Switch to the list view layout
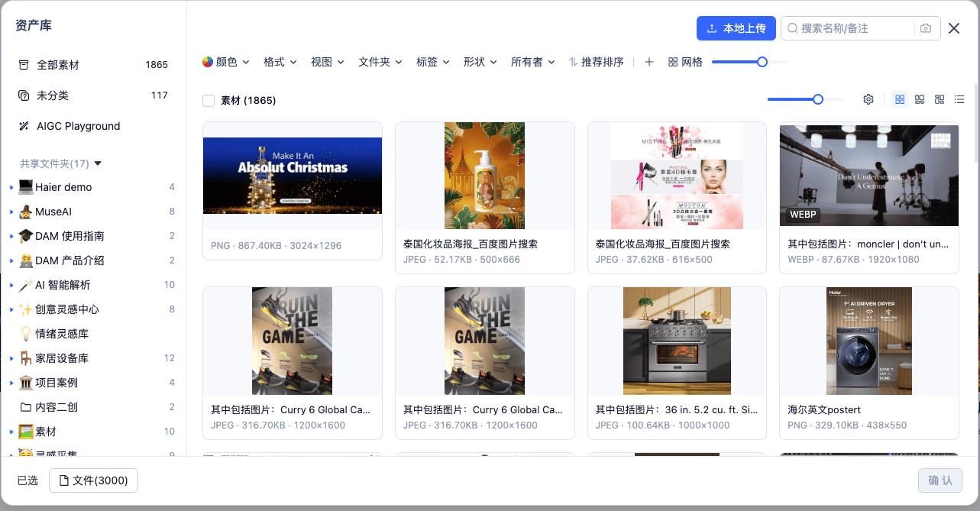980x511 pixels. click(959, 99)
